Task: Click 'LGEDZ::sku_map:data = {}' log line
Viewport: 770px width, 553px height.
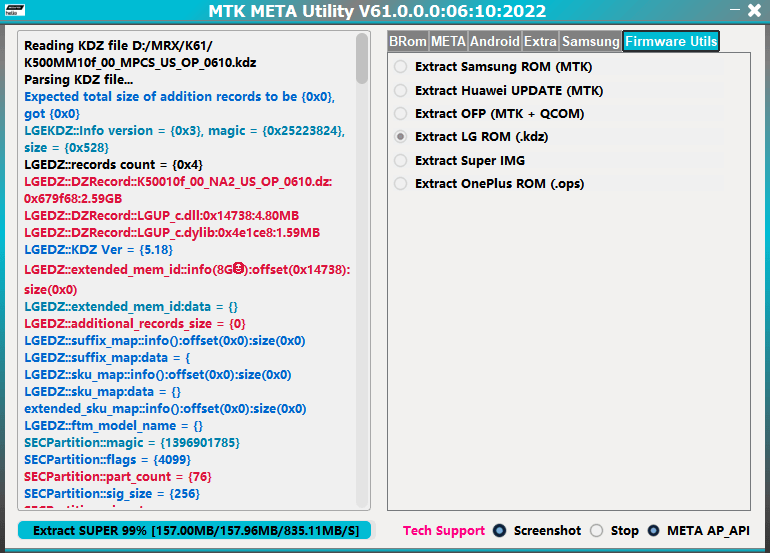Action: (x=103, y=392)
